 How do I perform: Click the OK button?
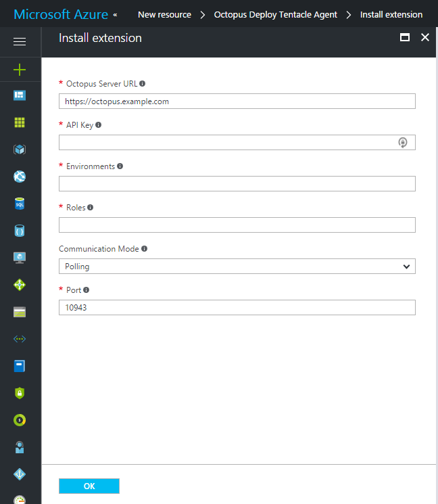[89, 486]
